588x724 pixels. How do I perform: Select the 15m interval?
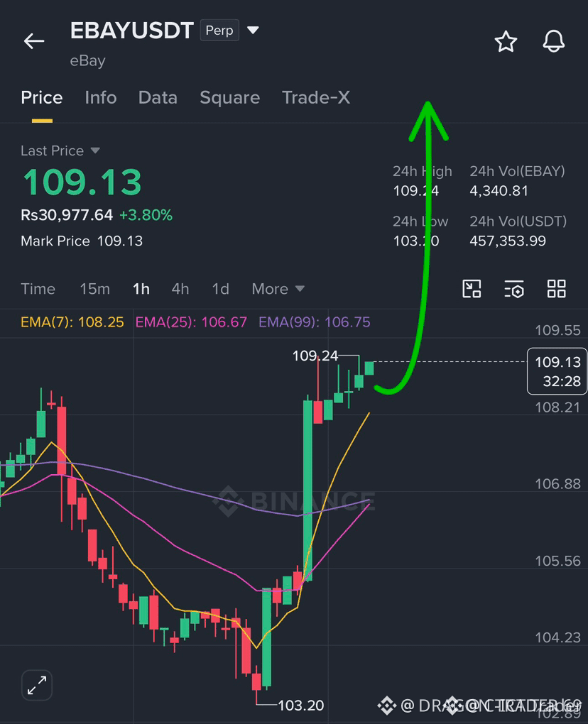tap(94, 289)
